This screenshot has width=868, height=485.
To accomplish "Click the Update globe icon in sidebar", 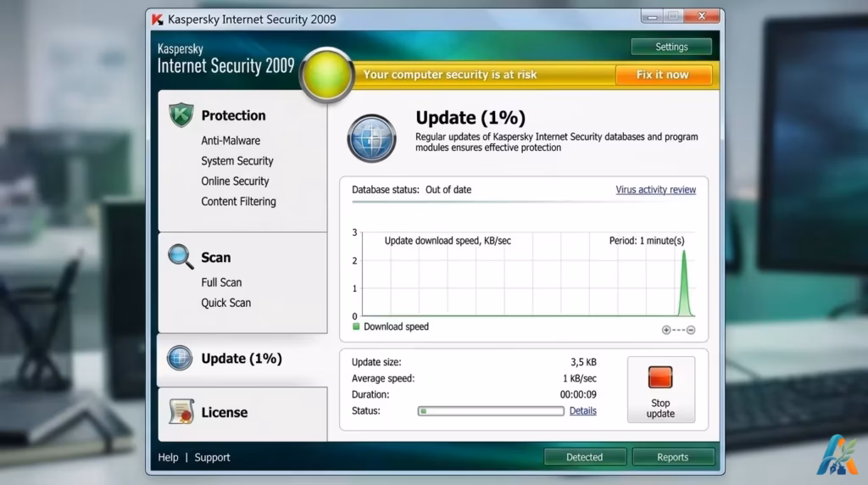I will point(180,358).
